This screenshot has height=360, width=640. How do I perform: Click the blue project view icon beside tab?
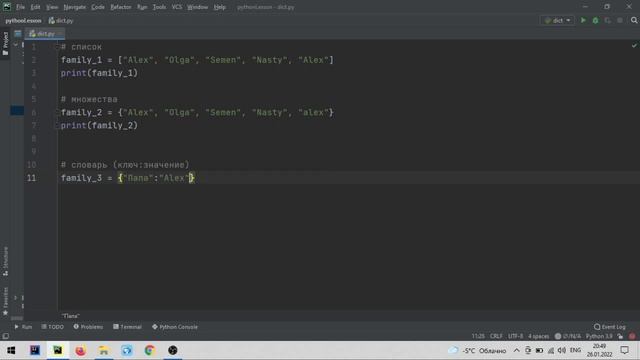(18, 34)
